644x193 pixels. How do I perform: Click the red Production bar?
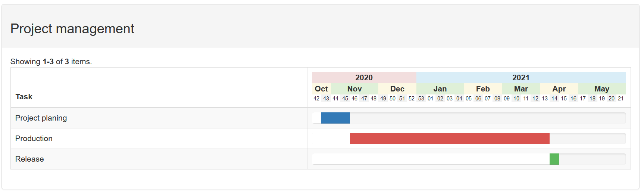[x=450, y=138]
